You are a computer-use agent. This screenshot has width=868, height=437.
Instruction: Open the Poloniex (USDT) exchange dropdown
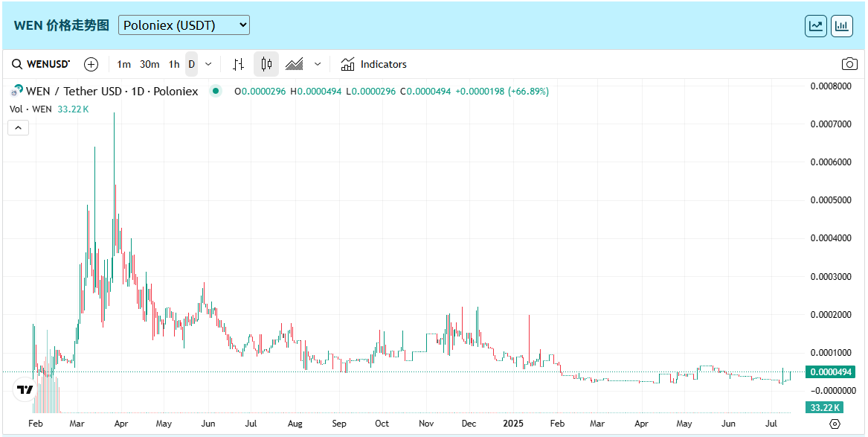184,25
